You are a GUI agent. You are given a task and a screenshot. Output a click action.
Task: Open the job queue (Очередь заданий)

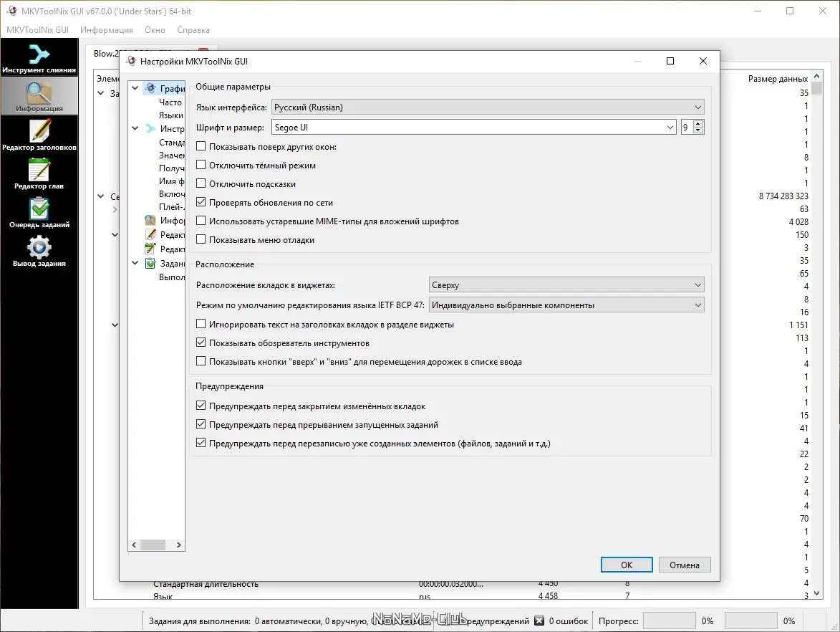point(39,212)
